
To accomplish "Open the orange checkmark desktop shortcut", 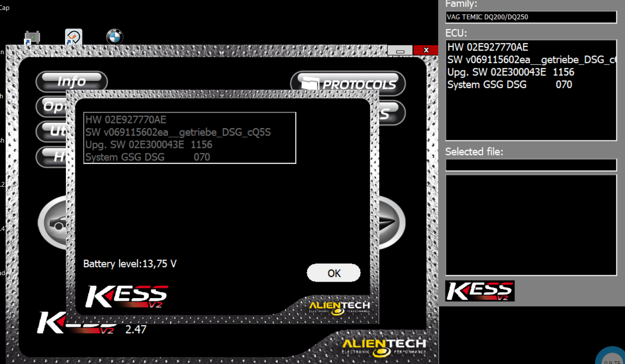I will (74, 37).
